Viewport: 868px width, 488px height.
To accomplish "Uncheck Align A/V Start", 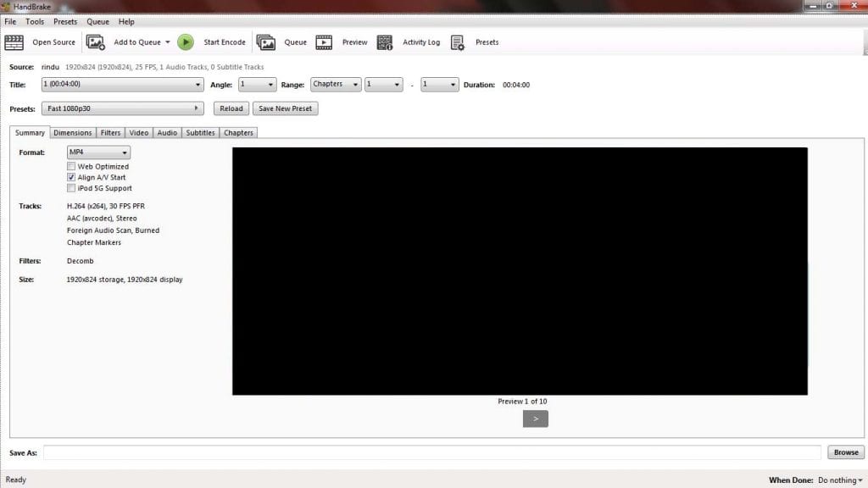I will (x=71, y=177).
